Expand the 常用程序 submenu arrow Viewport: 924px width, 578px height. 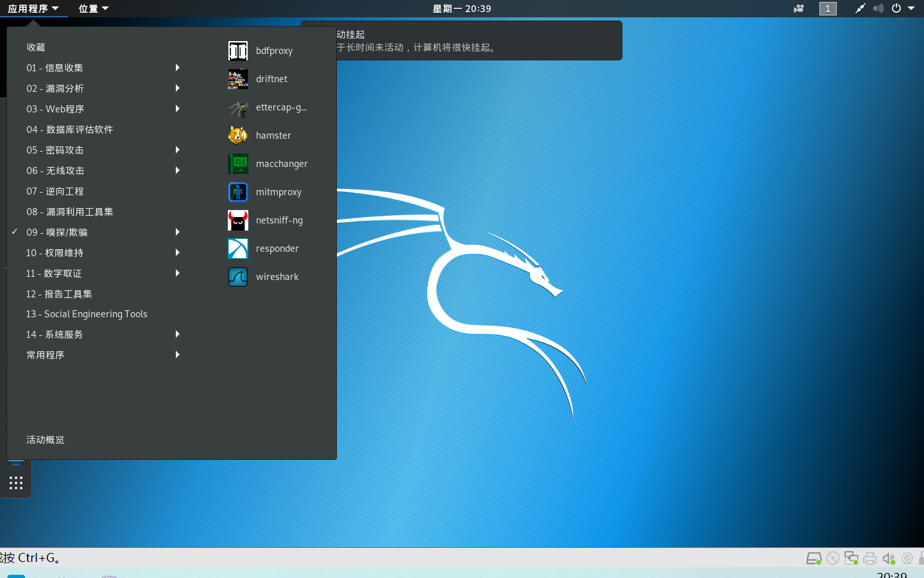178,355
